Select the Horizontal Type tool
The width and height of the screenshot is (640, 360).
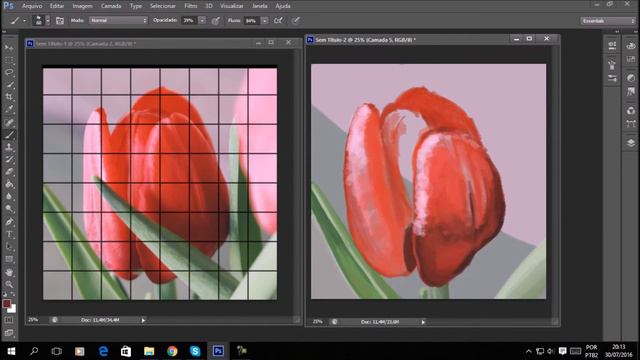(x=9, y=234)
